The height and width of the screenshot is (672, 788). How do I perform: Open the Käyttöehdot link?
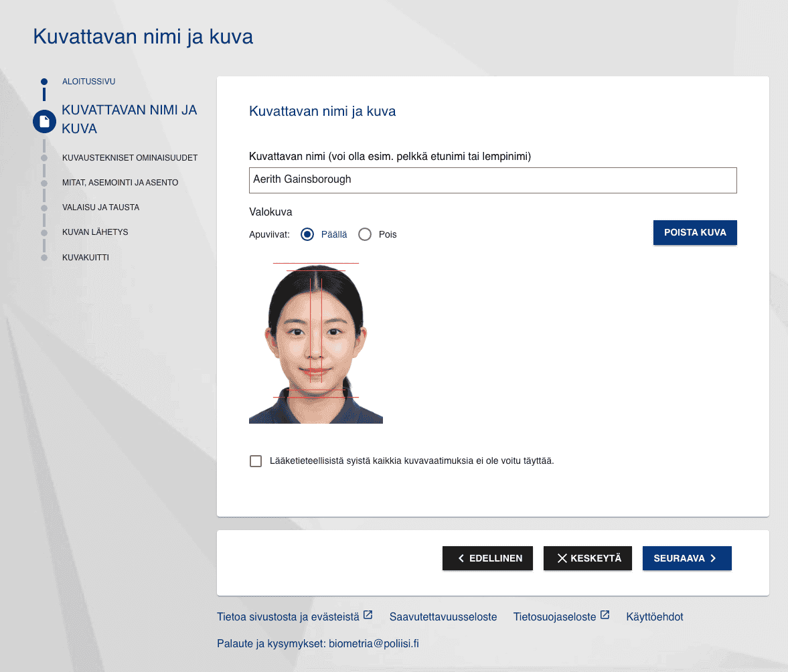click(x=654, y=617)
